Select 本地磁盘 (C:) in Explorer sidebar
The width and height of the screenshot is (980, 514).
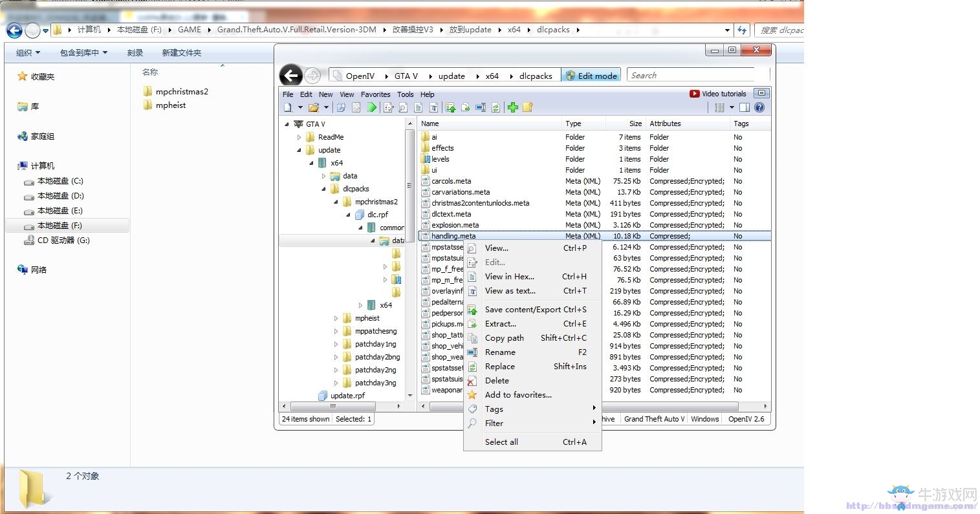tap(60, 181)
